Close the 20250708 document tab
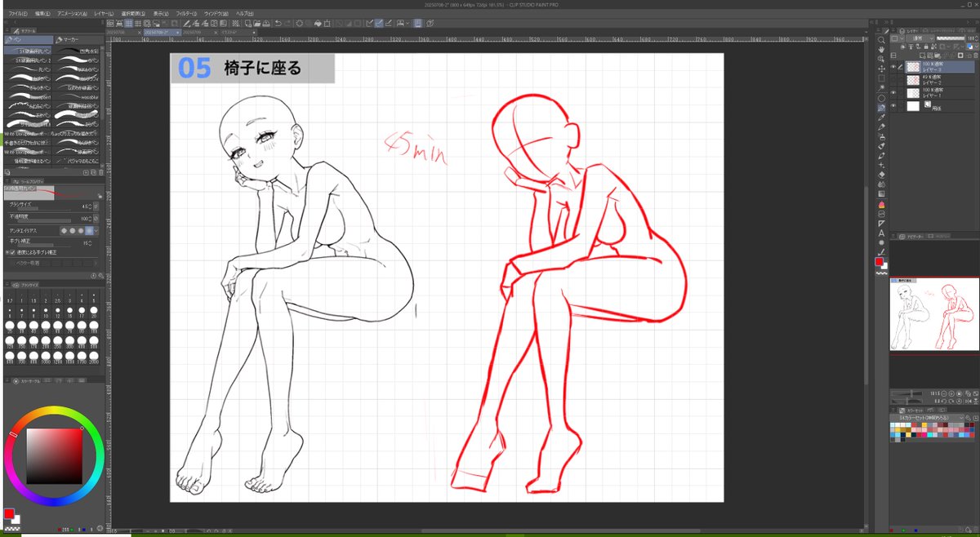Screen dimensions: 980x537 138,33
